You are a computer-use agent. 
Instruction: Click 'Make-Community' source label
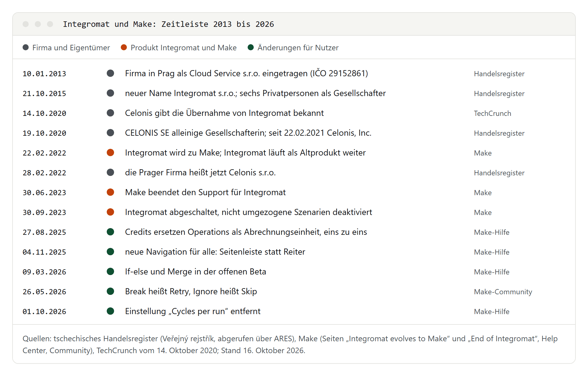[503, 292]
